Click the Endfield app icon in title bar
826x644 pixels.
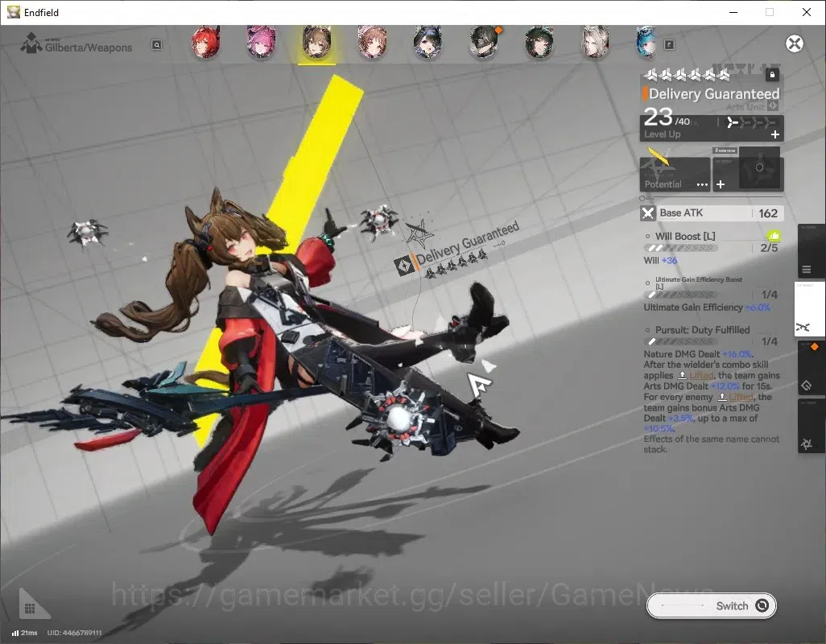point(13,12)
